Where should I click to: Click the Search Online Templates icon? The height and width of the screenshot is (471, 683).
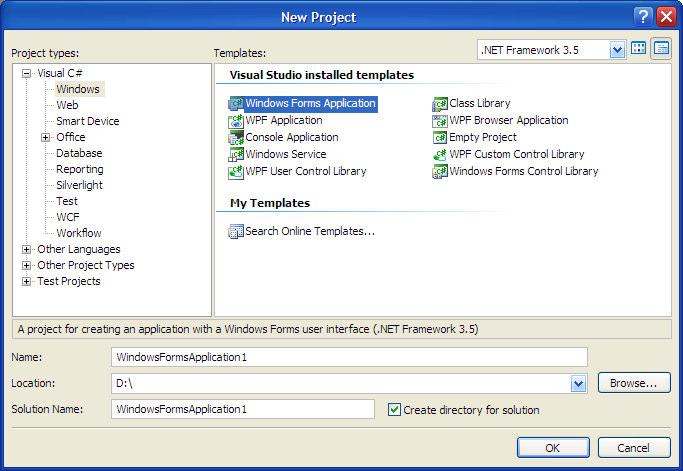pyautogui.click(x=236, y=231)
